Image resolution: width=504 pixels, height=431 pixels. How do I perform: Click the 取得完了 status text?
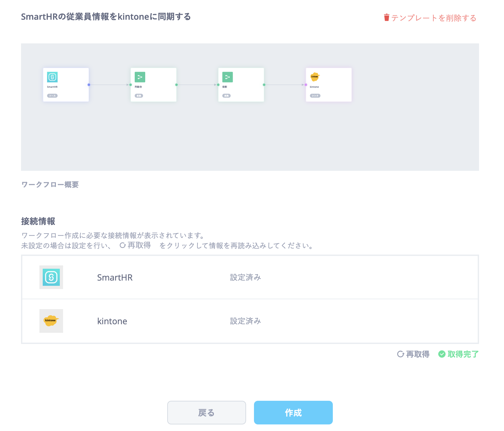click(463, 354)
